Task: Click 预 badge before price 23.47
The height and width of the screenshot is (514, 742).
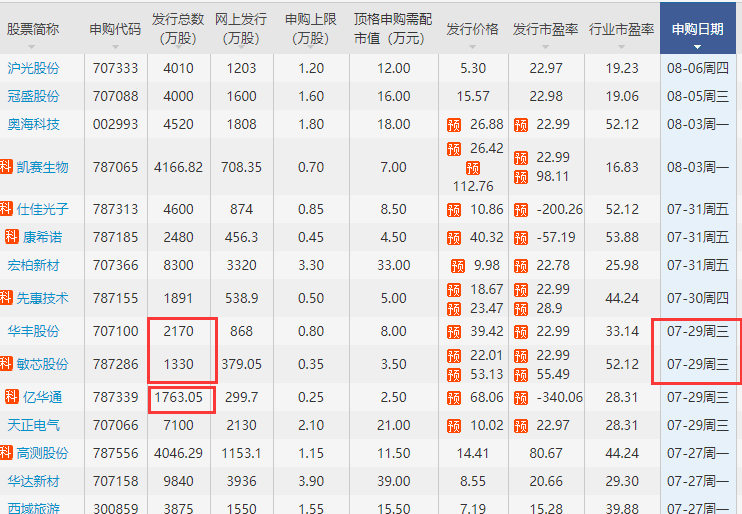Action: [x=454, y=309]
